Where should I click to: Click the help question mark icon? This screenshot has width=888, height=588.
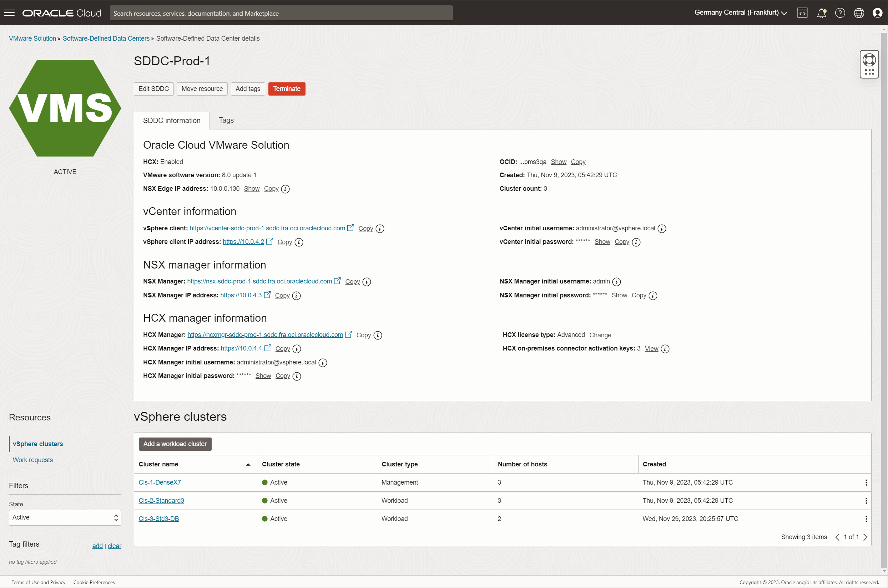[840, 12]
